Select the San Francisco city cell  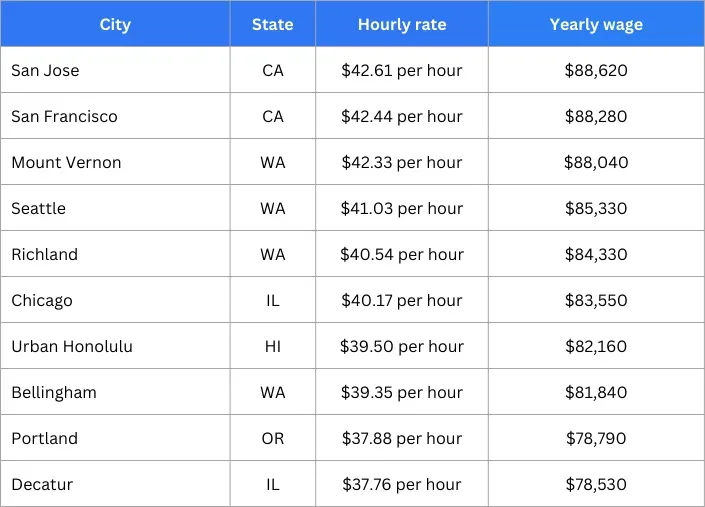(64, 117)
